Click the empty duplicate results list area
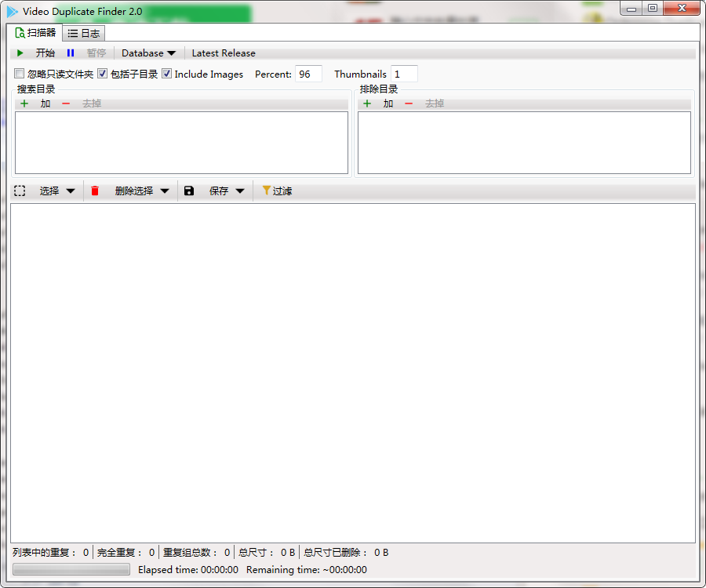Image resolution: width=706 pixels, height=588 pixels. point(353,373)
